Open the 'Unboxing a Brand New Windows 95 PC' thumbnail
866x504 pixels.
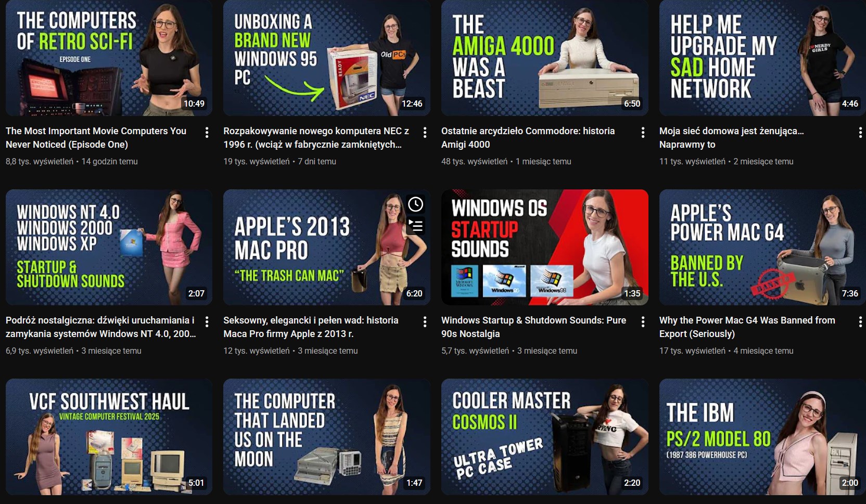[327, 58]
